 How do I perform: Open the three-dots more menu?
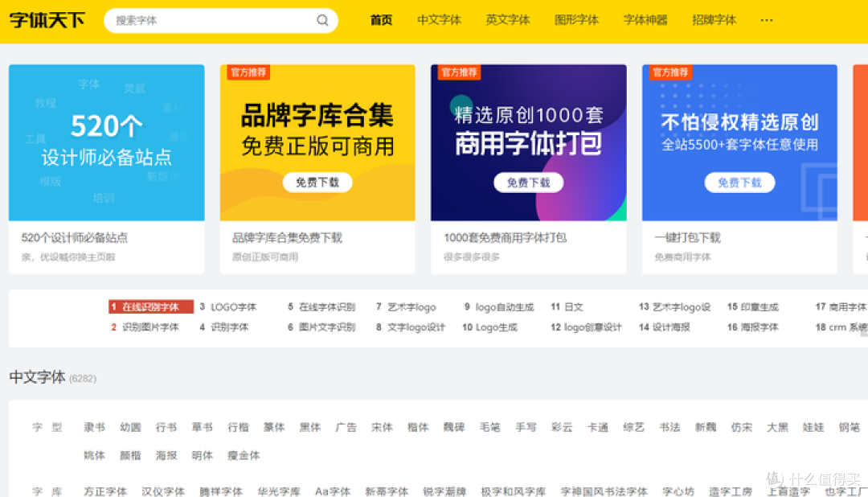(766, 20)
